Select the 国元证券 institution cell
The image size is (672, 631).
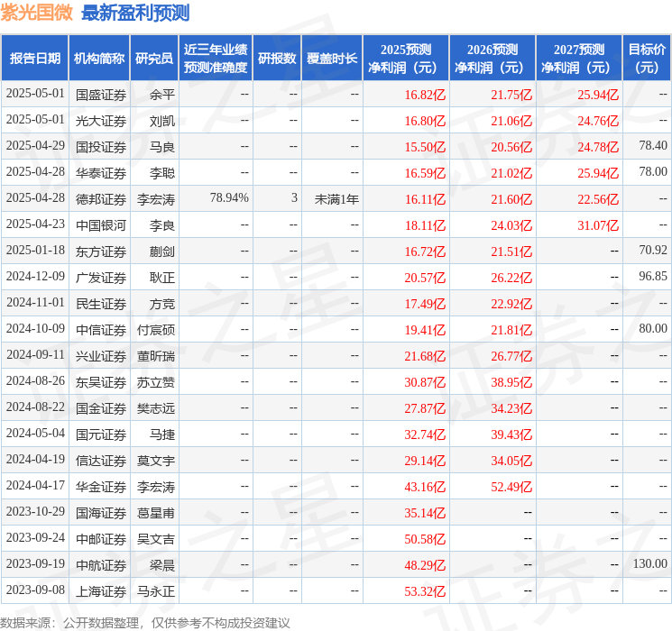click(x=101, y=434)
